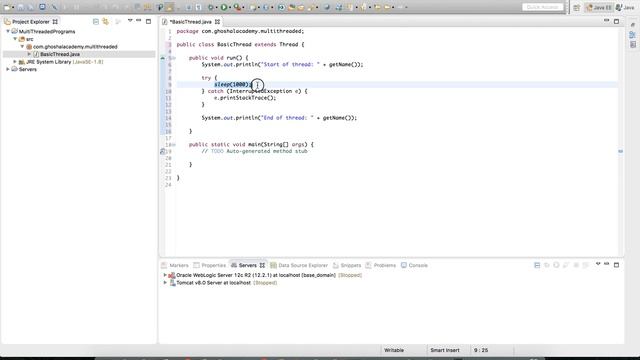
Task: Click the 'Auto-generated method stub' comment
Action: click(x=267, y=151)
